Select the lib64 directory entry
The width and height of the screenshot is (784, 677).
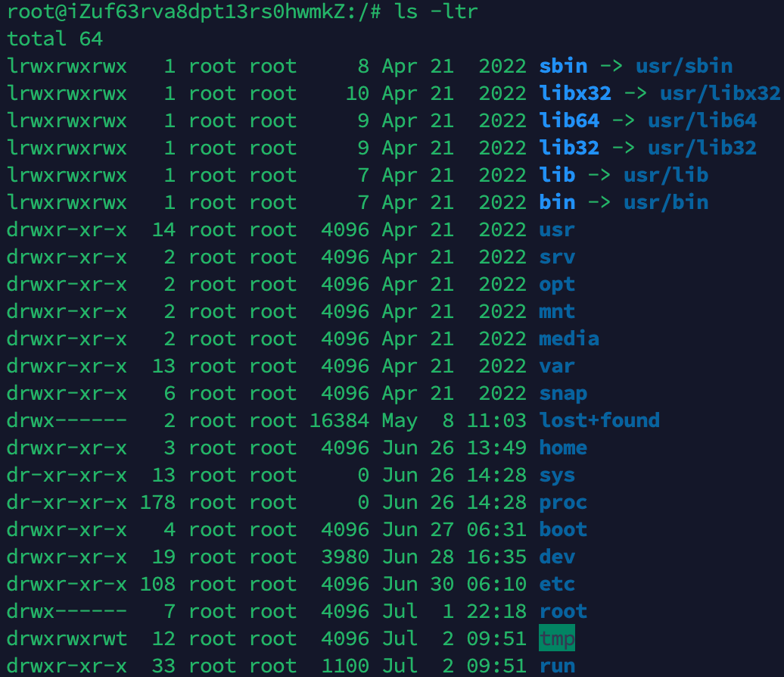tap(569, 120)
